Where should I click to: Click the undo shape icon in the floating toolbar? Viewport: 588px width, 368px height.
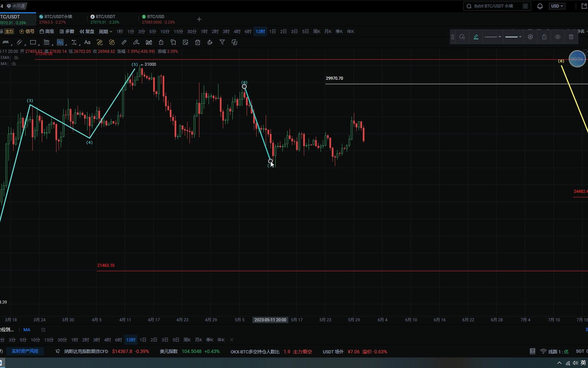[462, 37]
